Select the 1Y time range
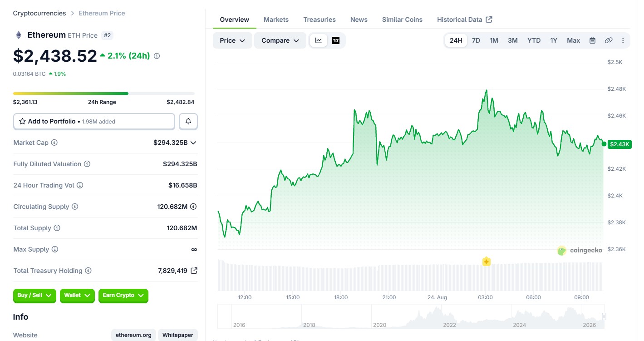Viewport: 644px width, 341px height. 554,40
